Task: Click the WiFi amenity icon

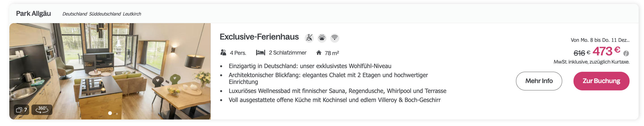Action: tap(334, 38)
